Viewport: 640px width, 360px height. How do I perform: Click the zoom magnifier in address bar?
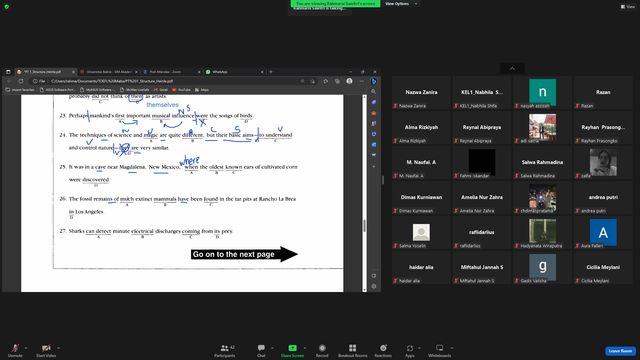coord(302,81)
